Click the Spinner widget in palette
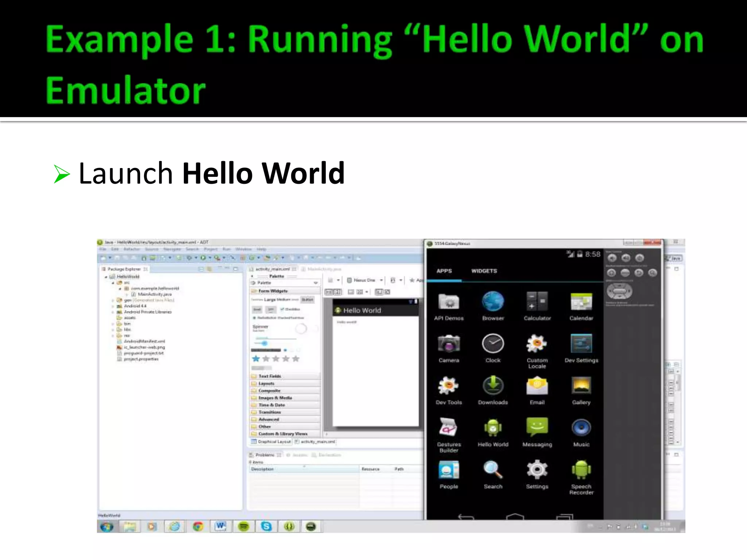The width and height of the screenshot is (747, 560). (261, 328)
